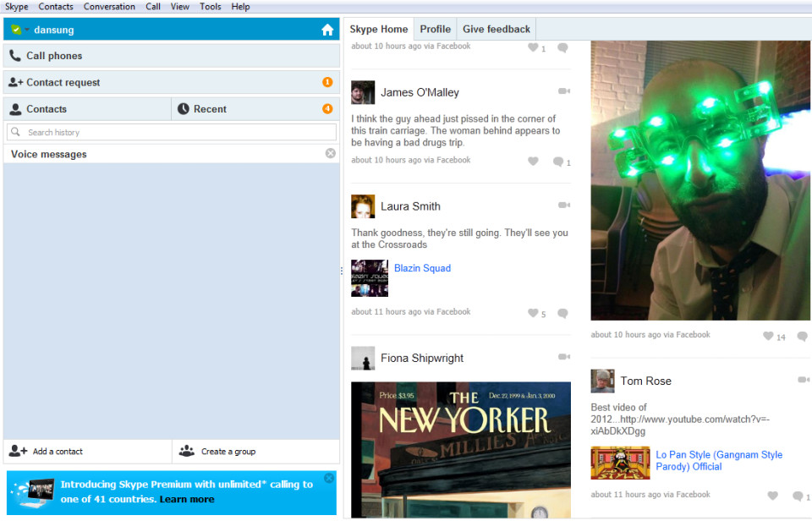Viewport: 812px width, 521px height.
Task: Like James O'Malley's post with heart
Action: pyautogui.click(x=533, y=161)
